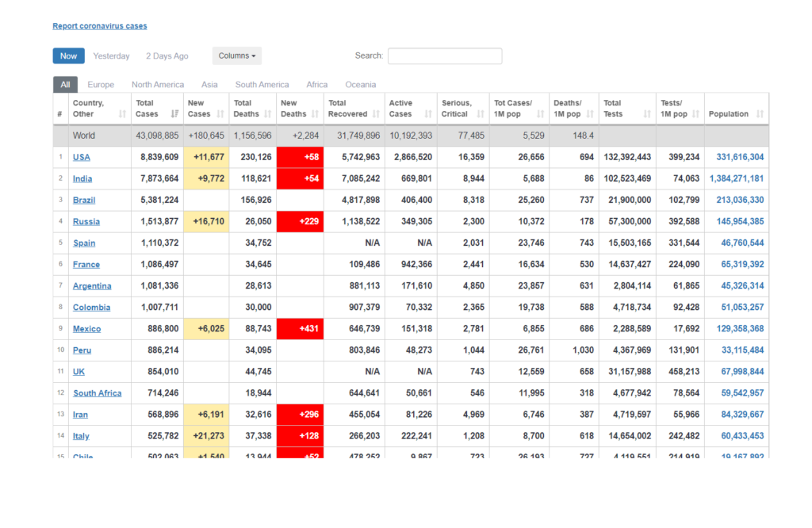Sort by Total Recovered sort icon

click(376, 114)
